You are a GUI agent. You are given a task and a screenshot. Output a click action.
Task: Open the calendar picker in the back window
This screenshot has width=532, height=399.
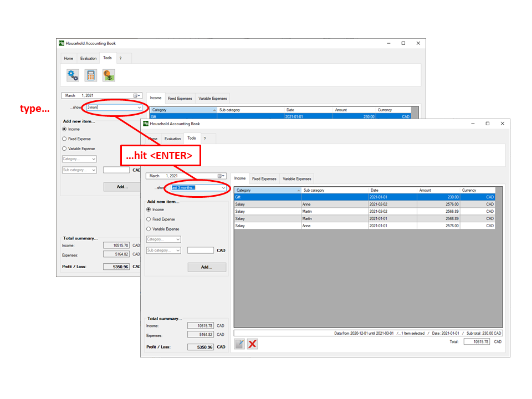point(137,95)
